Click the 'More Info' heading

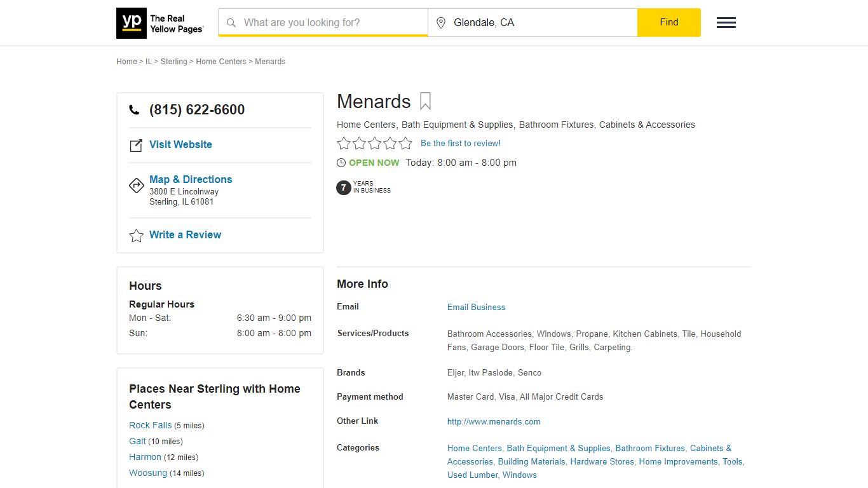[x=362, y=284]
